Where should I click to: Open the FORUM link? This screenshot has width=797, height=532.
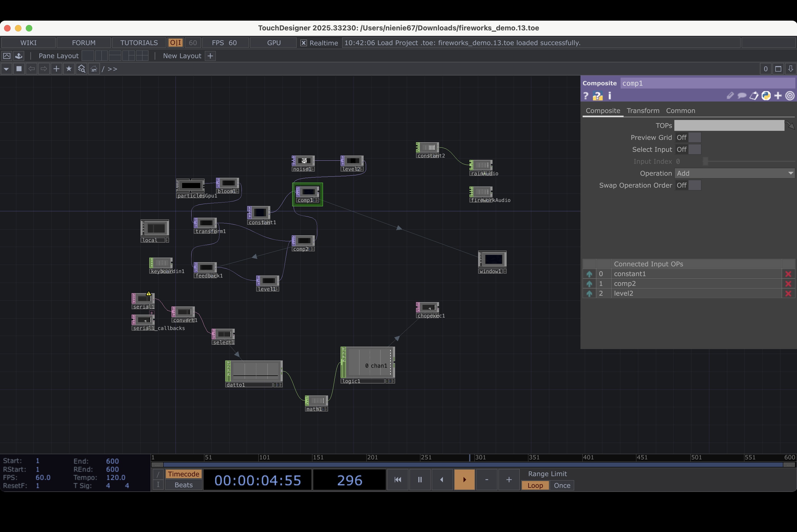(x=84, y=43)
